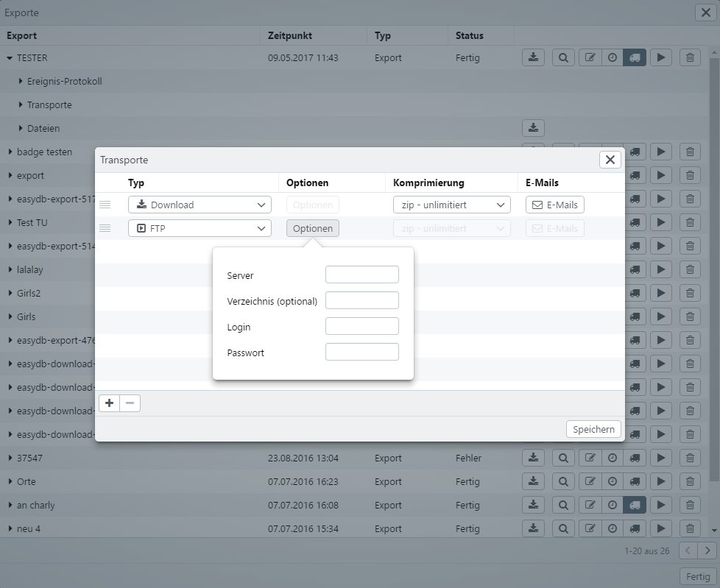
Task: Expand the Orte export row
Action: [x=10, y=481]
